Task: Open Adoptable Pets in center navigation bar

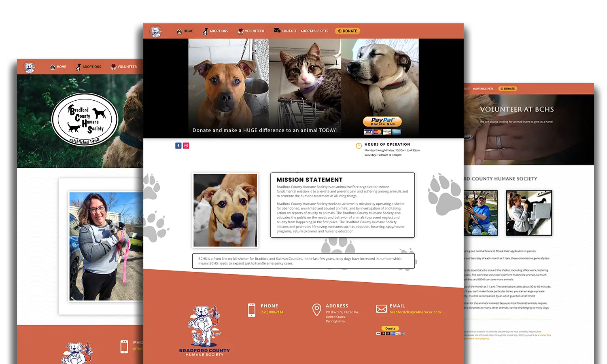Action: point(314,31)
